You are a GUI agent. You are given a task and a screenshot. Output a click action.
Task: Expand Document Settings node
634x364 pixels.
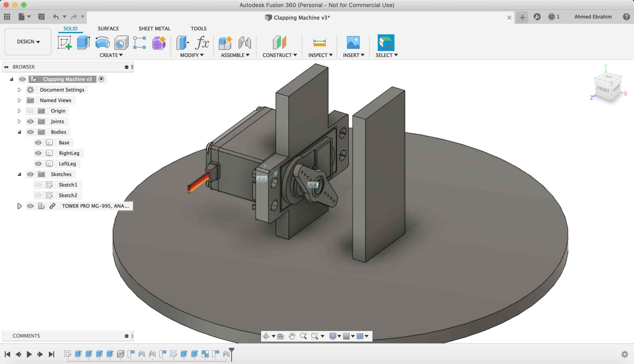pyautogui.click(x=19, y=90)
